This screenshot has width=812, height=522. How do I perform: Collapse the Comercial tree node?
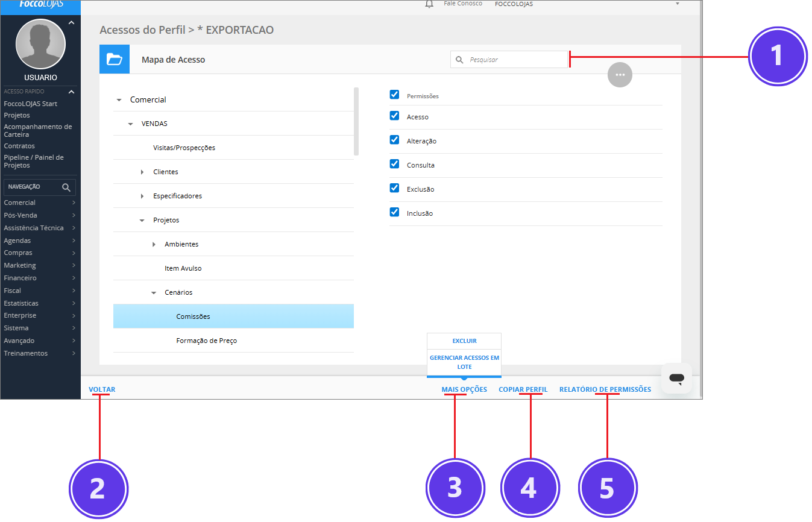pyautogui.click(x=119, y=100)
